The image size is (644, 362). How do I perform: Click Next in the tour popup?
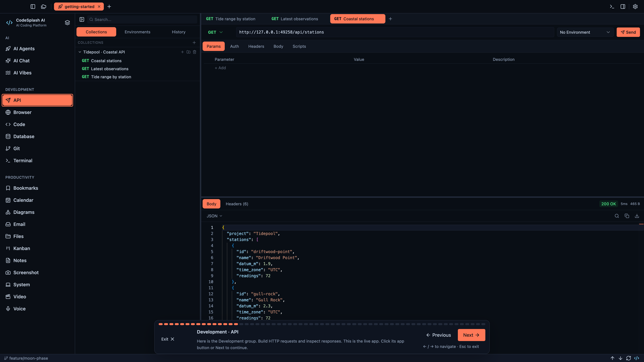click(x=471, y=335)
